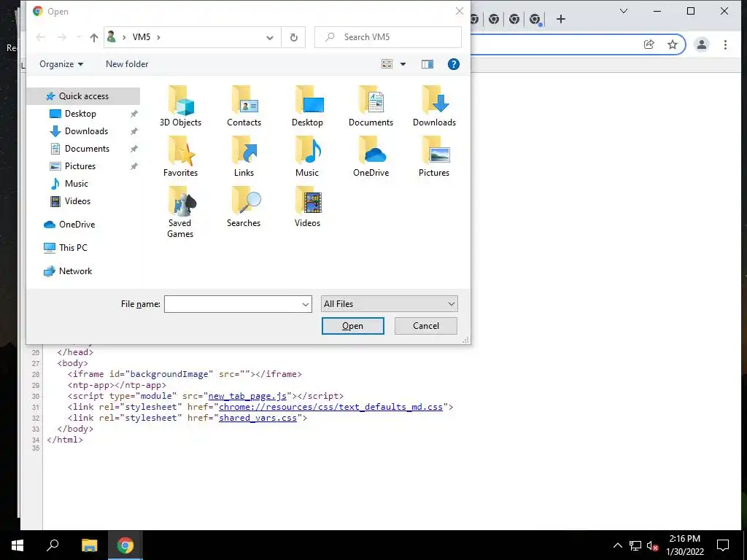The width and height of the screenshot is (747, 560).
Task: Show hidden system tray icons
Action: point(617,545)
